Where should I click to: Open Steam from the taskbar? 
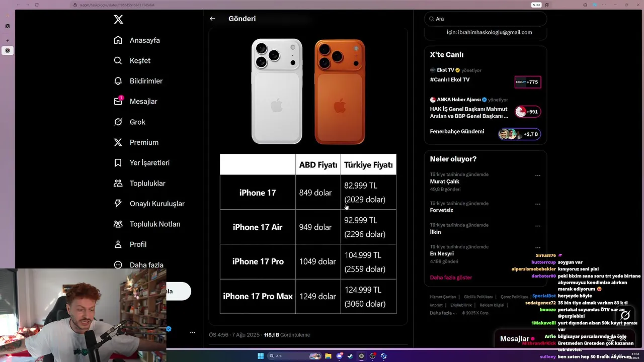[x=350, y=356]
